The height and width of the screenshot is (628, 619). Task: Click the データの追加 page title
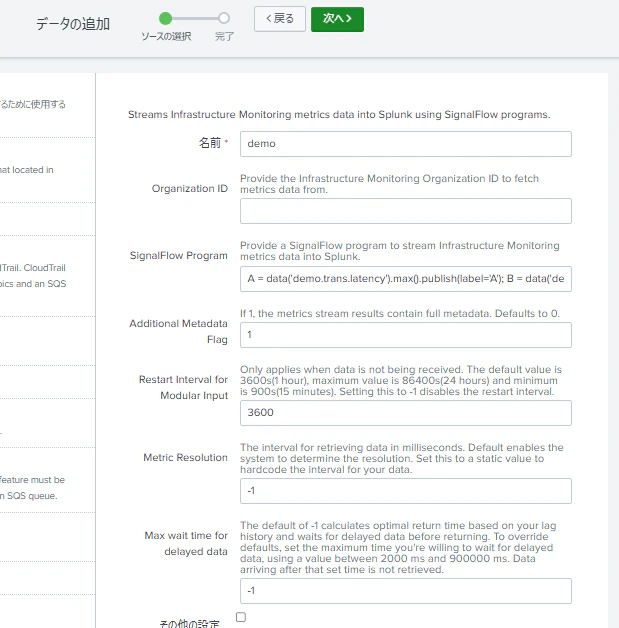tap(73, 24)
